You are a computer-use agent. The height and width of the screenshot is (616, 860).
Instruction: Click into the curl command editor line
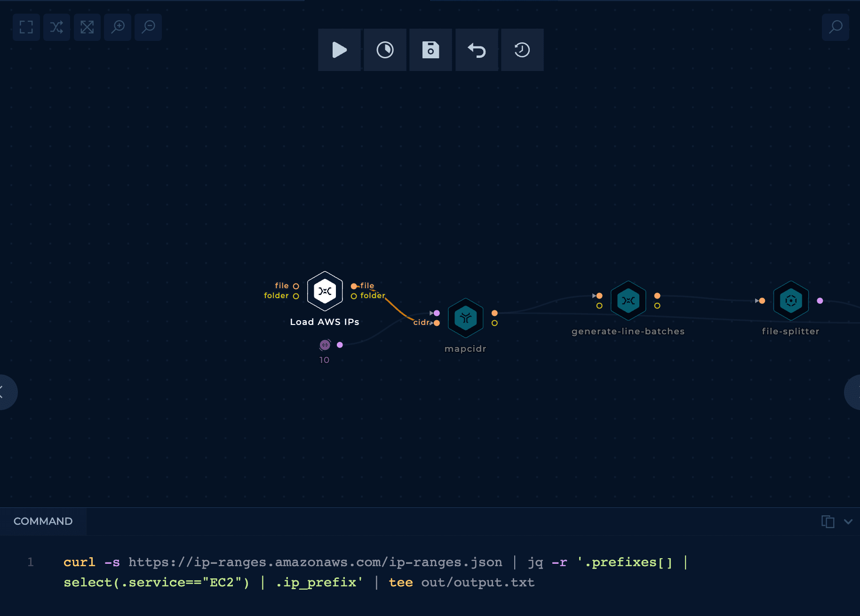(x=375, y=572)
